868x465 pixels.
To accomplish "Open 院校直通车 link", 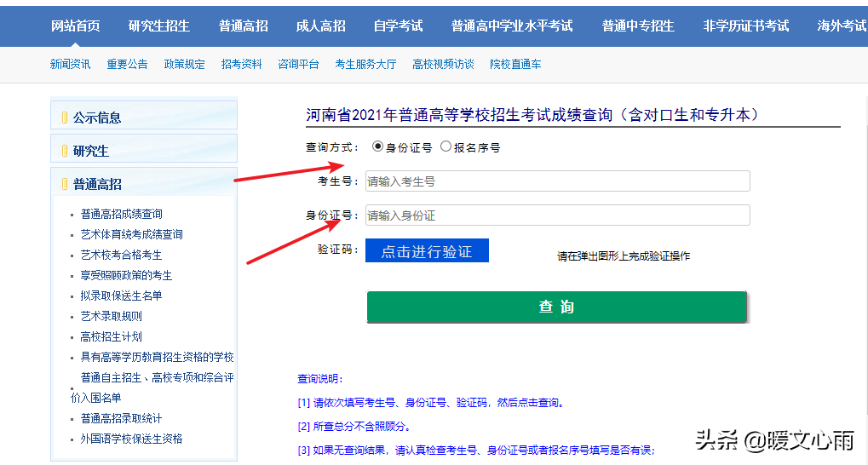I will (515, 64).
